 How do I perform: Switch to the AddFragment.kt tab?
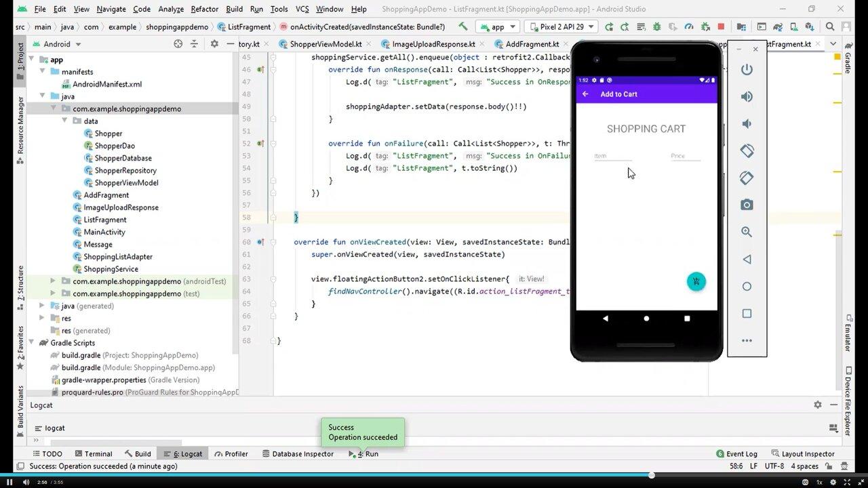pos(532,44)
